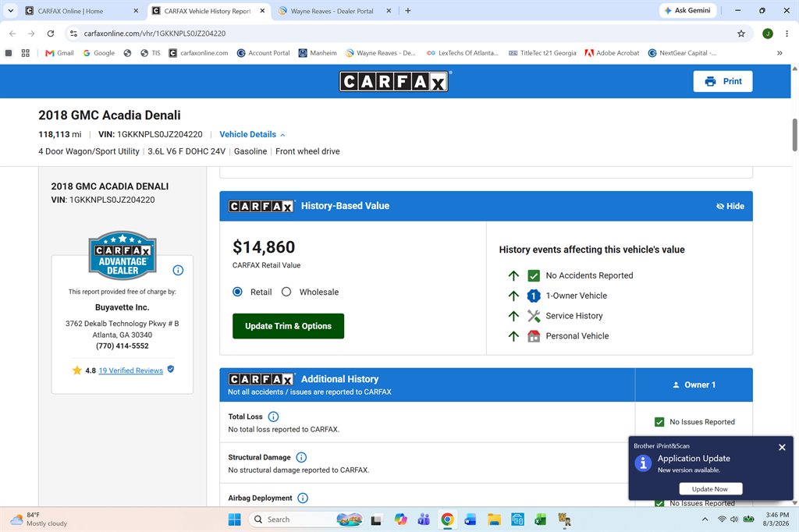Dismiss Brother iPrint&Scan notification

click(x=782, y=448)
